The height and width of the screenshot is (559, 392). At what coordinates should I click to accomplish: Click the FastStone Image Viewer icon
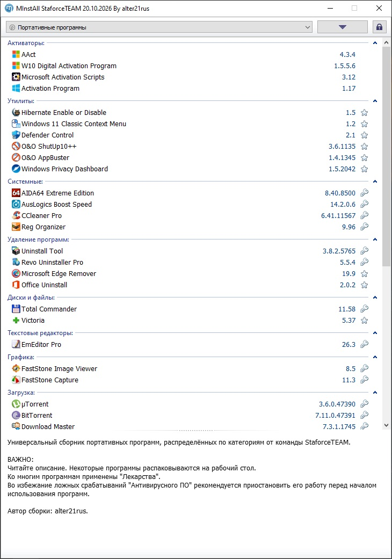(x=16, y=368)
